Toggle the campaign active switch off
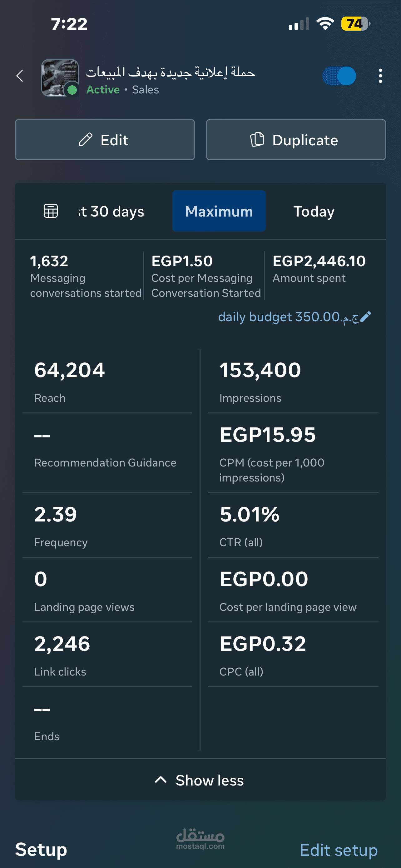Viewport: 401px width, 868px height. pyautogui.click(x=339, y=76)
